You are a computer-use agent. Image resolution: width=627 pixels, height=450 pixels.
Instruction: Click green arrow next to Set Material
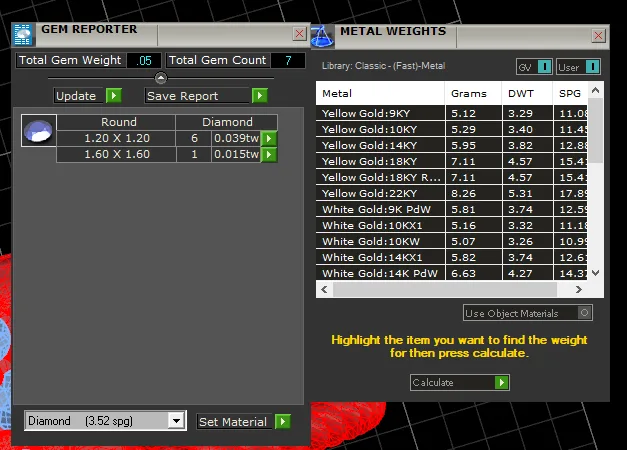click(x=283, y=421)
